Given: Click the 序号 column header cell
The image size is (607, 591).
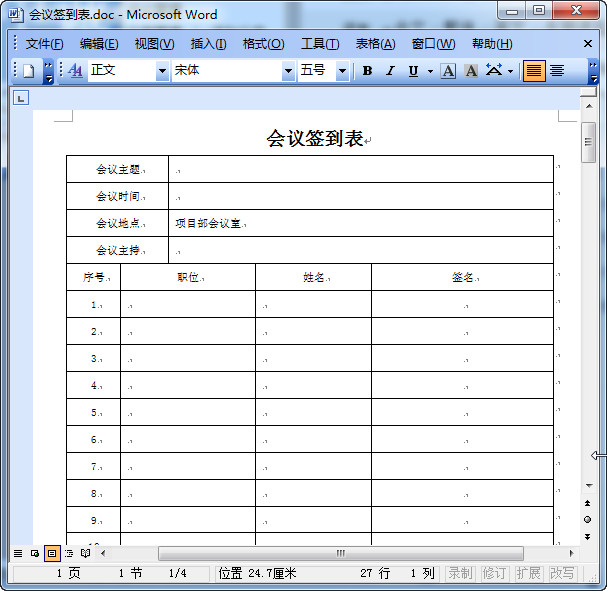Looking at the screenshot, I should [94, 277].
